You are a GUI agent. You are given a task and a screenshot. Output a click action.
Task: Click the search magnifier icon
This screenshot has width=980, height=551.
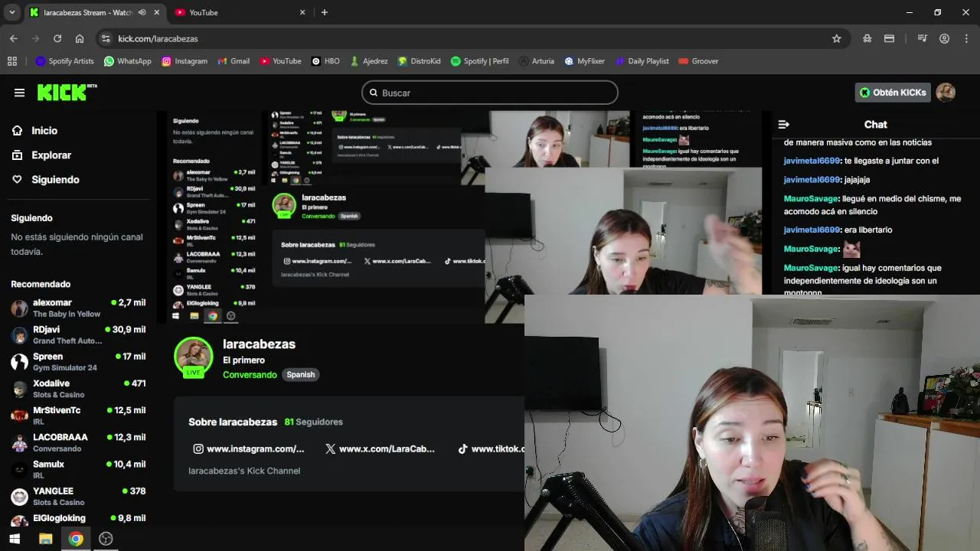[x=374, y=93]
